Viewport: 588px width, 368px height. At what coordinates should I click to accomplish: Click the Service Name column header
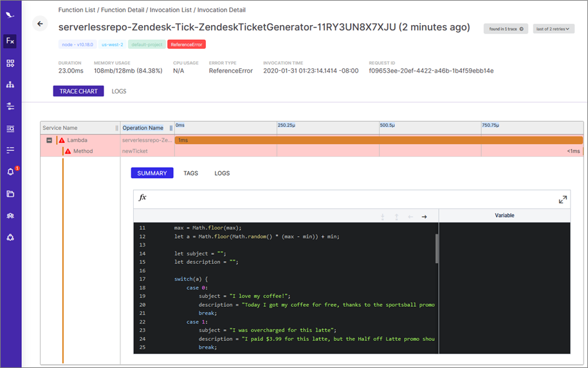(x=60, y=128)
